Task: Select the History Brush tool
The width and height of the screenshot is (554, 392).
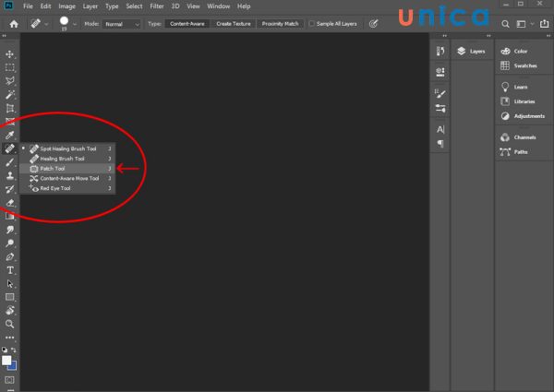Action: coord(9,189)
